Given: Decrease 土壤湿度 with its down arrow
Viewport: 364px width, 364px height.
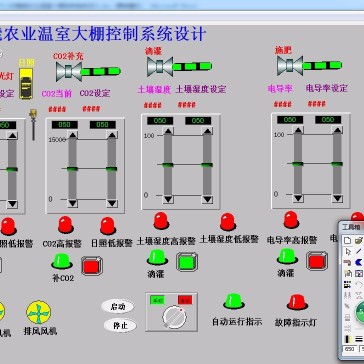Looking at the screenshot, I should click(x=168, y=199).
